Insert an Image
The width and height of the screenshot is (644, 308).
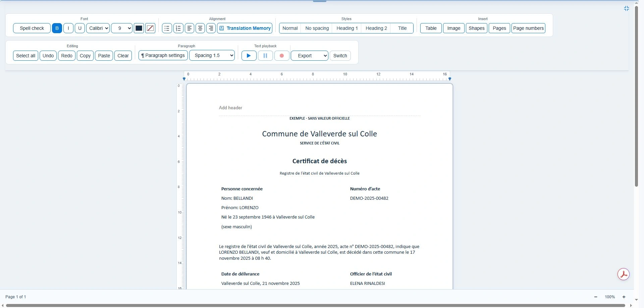point(454,28)
